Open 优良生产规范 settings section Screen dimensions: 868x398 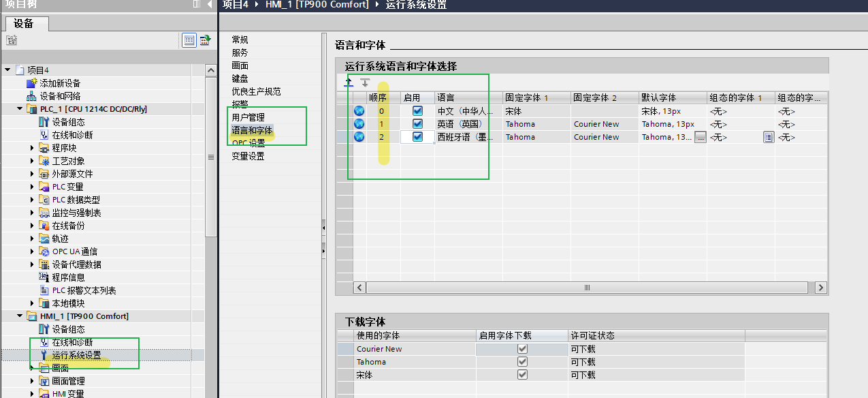(256, 91)
